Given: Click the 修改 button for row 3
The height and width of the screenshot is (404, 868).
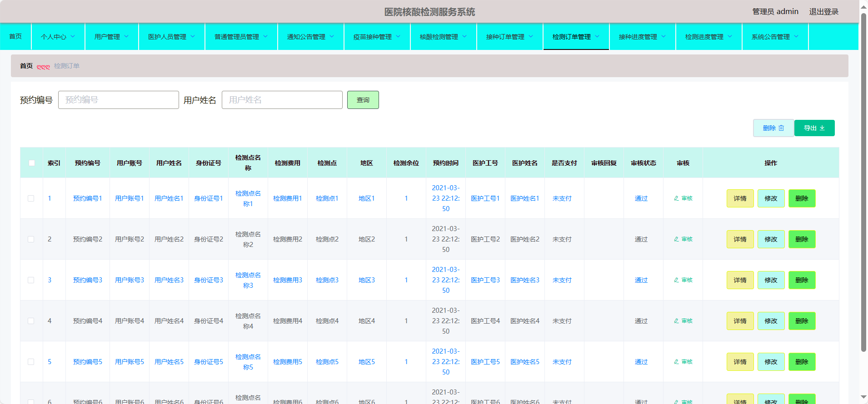Looking at the screenshot, I should 771,280.
